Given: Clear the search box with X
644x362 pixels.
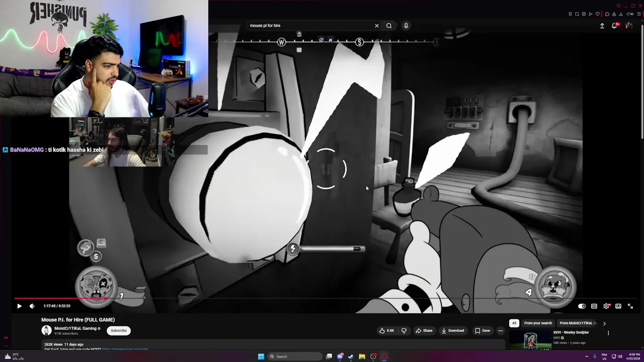Looking at the screenshot, I should (x=376, y=26).
